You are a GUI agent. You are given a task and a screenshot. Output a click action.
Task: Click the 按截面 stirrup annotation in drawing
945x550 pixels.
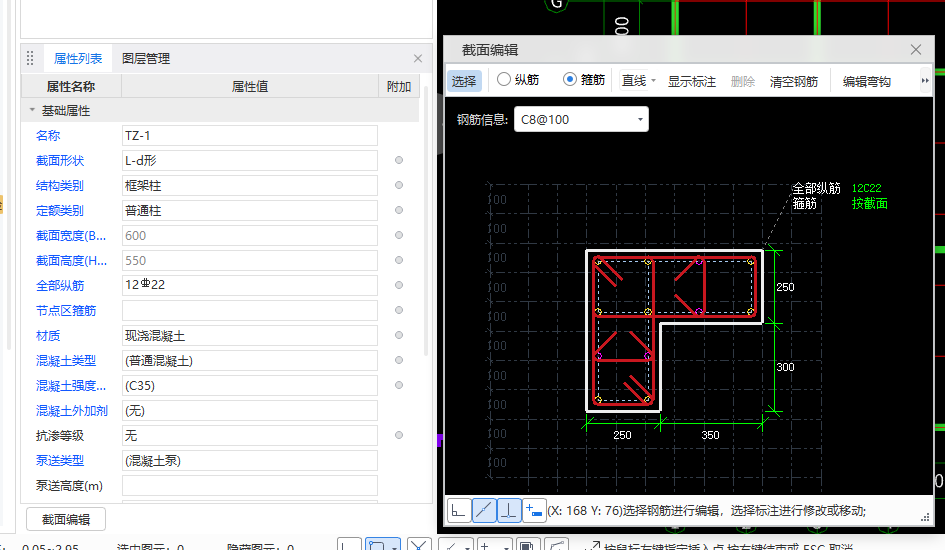[869, 204]
